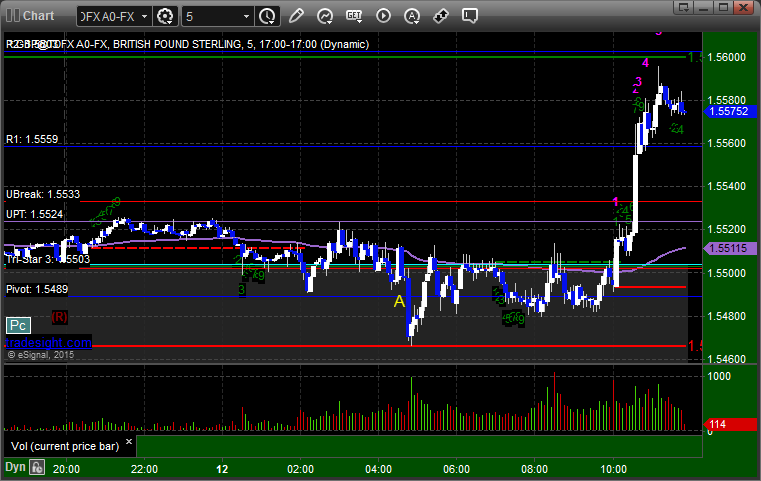761x481 pixels.
Task: Click the pop-out window button in title bar
Action: pyautogui.click(x=684, y=7)
